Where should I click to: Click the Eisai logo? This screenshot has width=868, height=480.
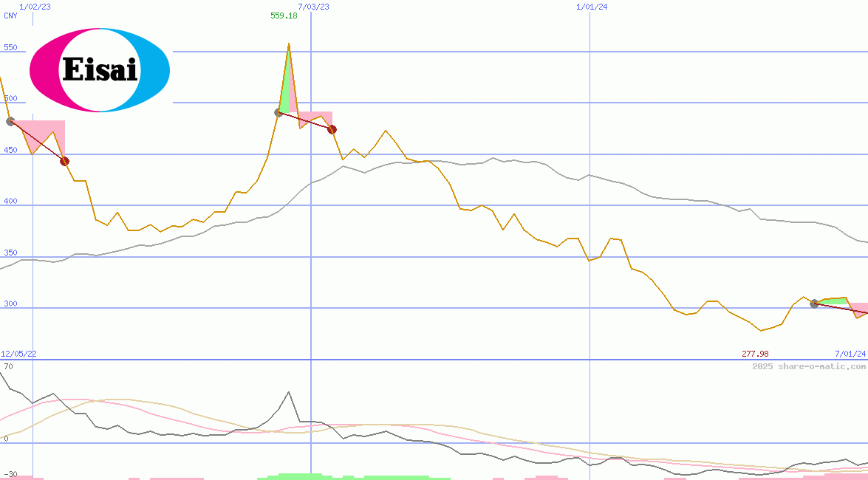pyautogui.click(x=99, y=69)
